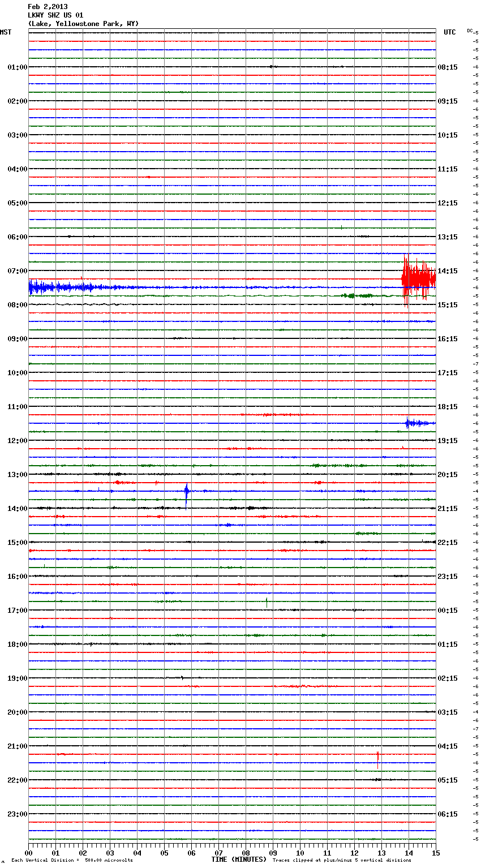Select the 11:00 MST row label
481x868 pixels.
18,407
